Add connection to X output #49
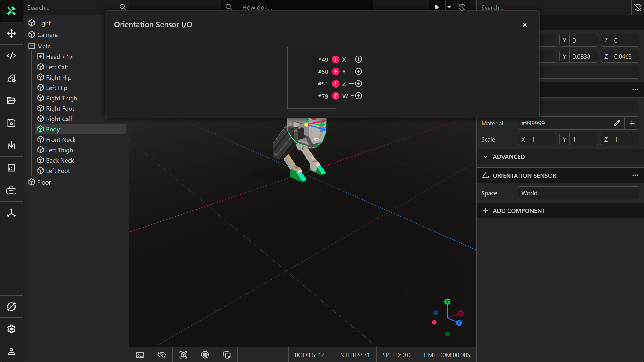Screen dimensions: 644x362 tap(359, 59)
